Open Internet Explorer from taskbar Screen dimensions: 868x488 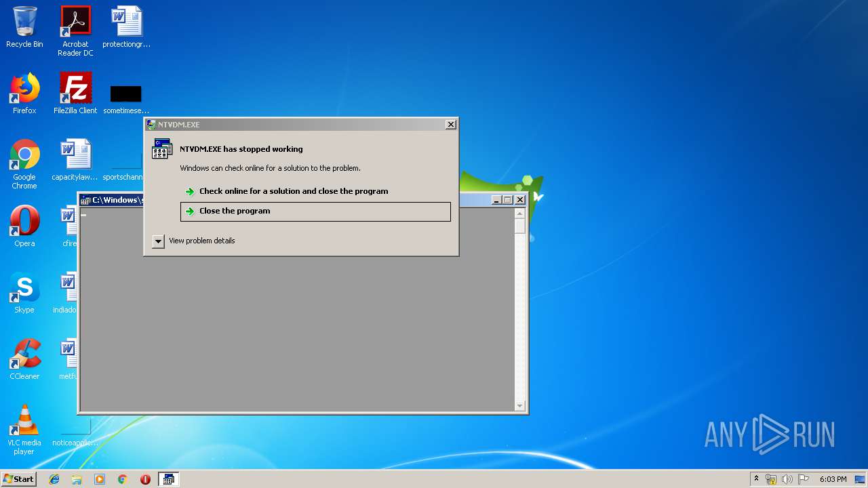pyautogui.click(x=54, y=479)
